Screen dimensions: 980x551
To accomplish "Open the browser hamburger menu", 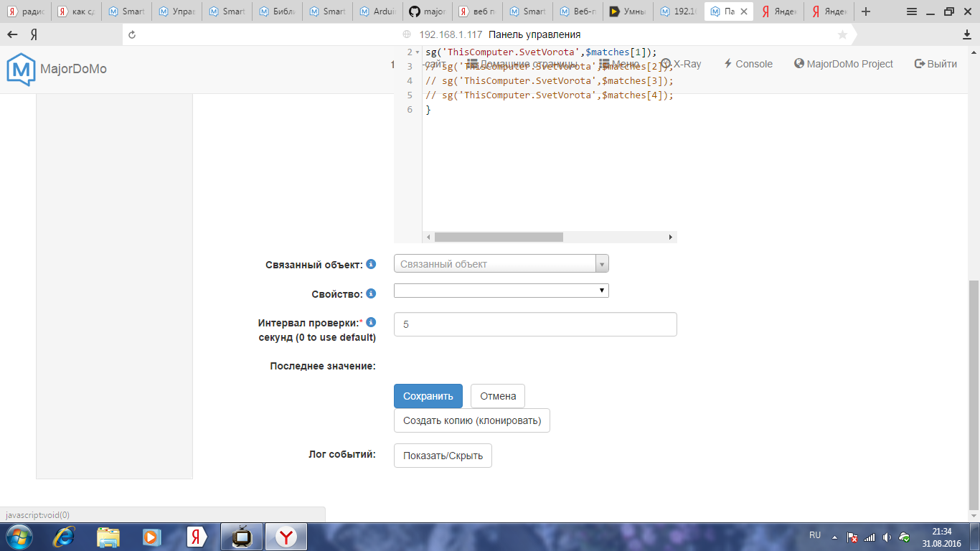I will coord(912,11).
